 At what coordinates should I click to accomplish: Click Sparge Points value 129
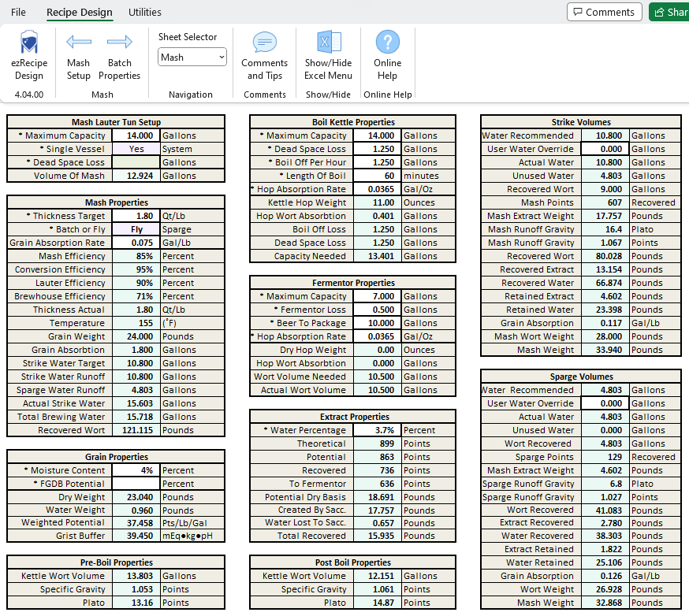click(x=605, y=457)
